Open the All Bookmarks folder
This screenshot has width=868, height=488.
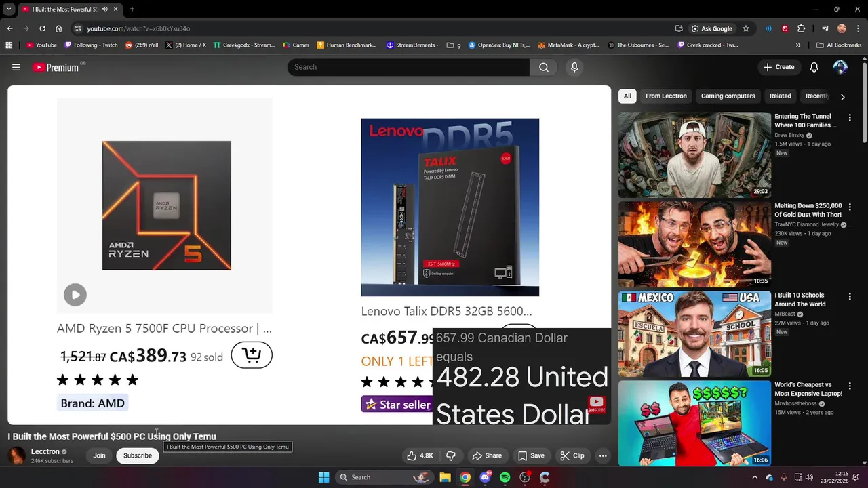(x=839, y=45)
